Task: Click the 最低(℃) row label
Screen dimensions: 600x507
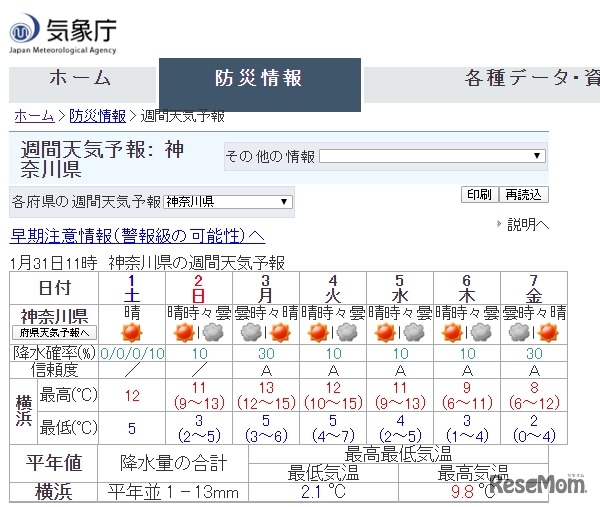Action: (x=68, y=427)
